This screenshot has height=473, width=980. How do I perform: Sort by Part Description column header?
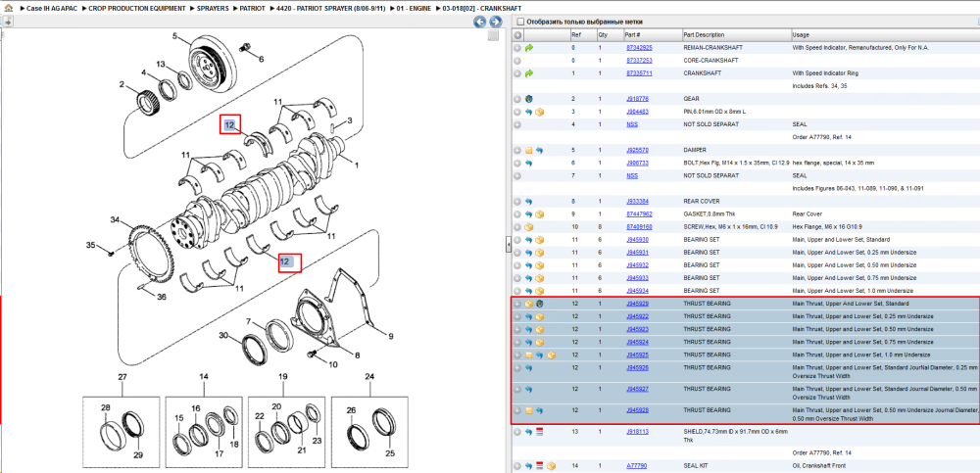coord(736,34)
